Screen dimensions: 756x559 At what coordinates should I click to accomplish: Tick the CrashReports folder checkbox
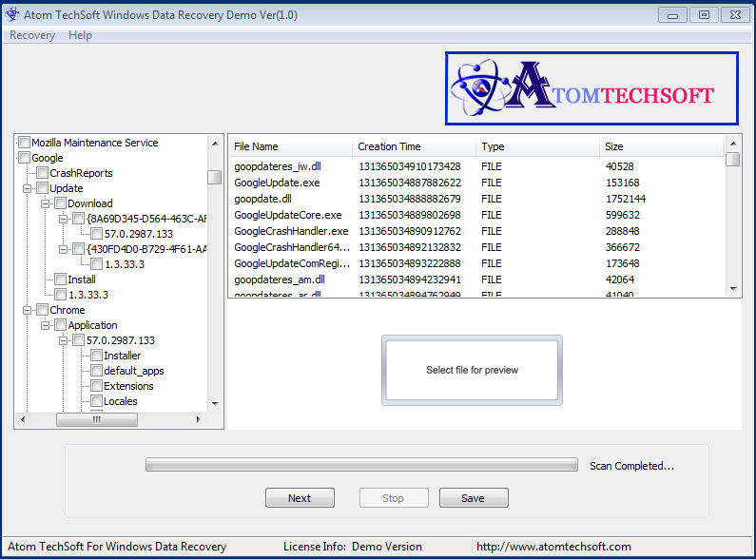tap(42, 173)
